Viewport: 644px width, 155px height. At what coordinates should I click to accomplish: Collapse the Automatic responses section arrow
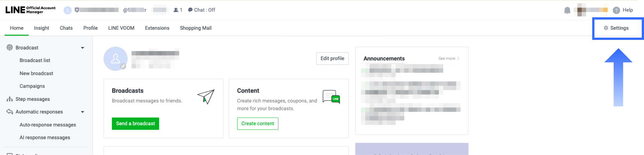83,112
